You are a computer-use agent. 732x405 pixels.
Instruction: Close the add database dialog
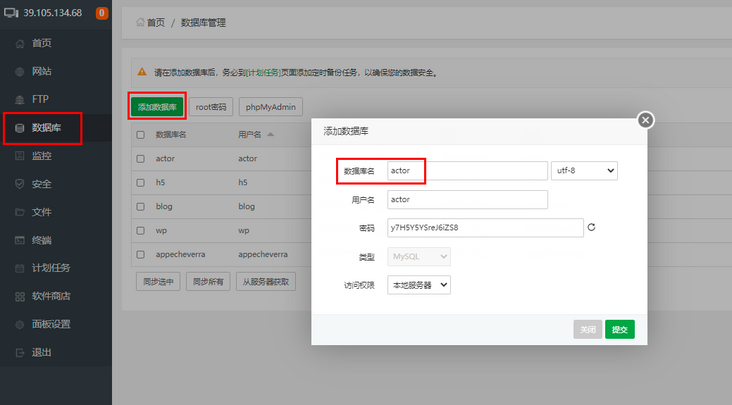click(x=646, y=120)
